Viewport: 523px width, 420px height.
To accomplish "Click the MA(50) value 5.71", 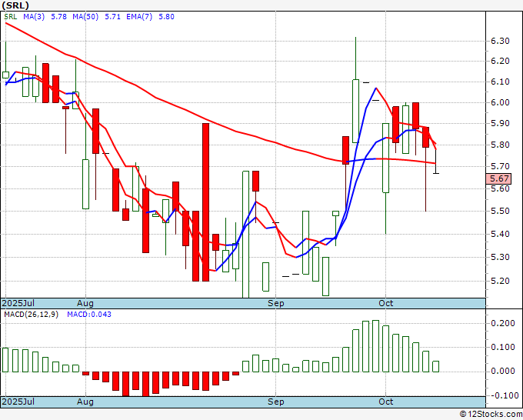I will 113,17.
